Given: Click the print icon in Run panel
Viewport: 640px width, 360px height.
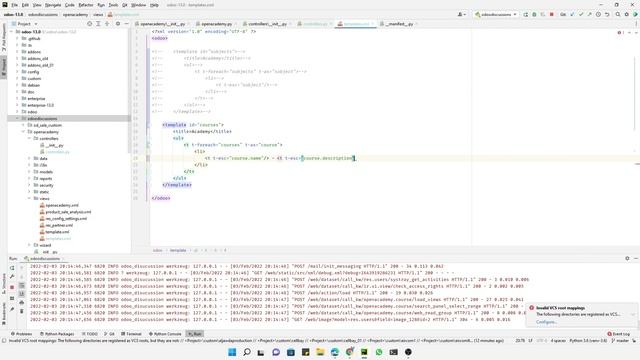Looking at the screenshot, I should coord(22,302).
